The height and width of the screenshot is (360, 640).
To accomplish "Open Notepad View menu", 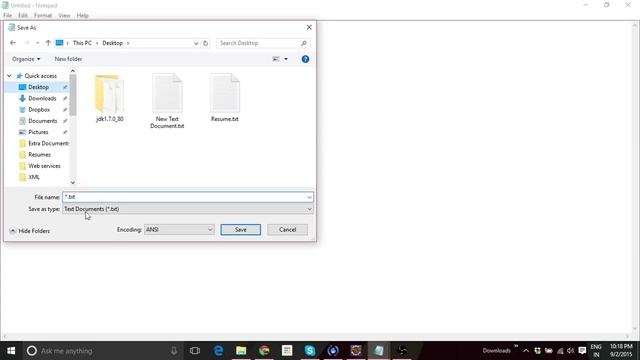I will 64,16.
